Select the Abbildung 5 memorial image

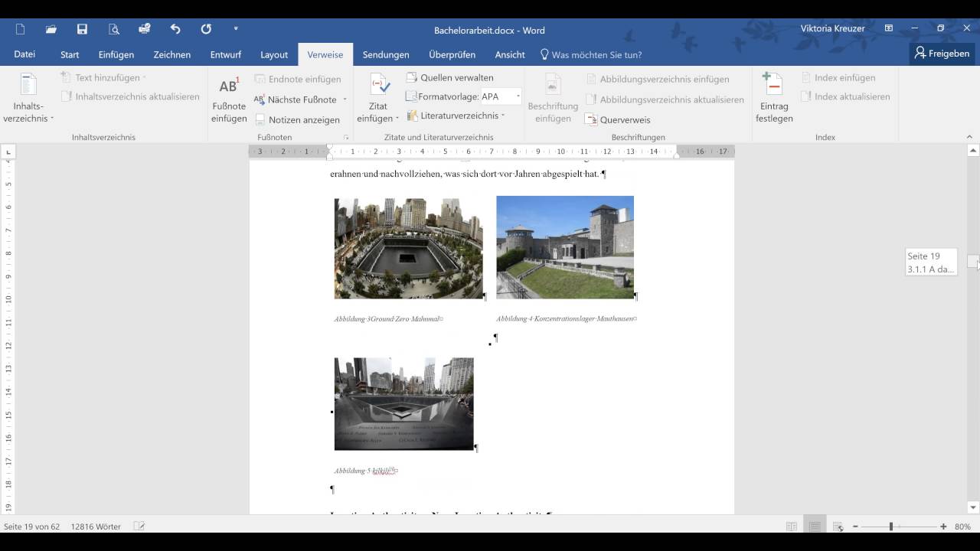point(403,403)
